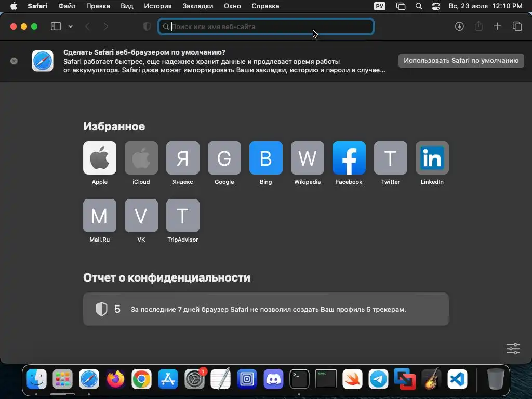Viewport: 532px width, 399px height.
Task: Open the Вид menu
Action: [x=127, y=6]
